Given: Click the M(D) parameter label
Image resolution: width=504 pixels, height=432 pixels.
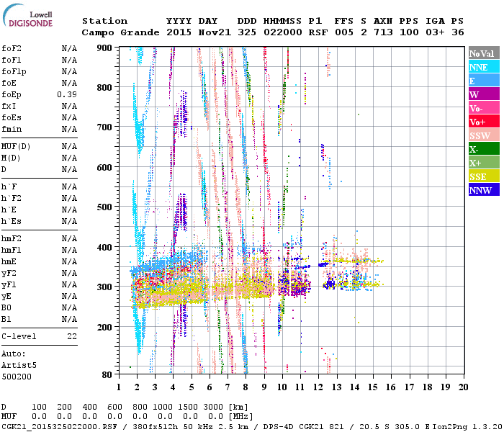Looking at the screenshot, I should [11, 158].
